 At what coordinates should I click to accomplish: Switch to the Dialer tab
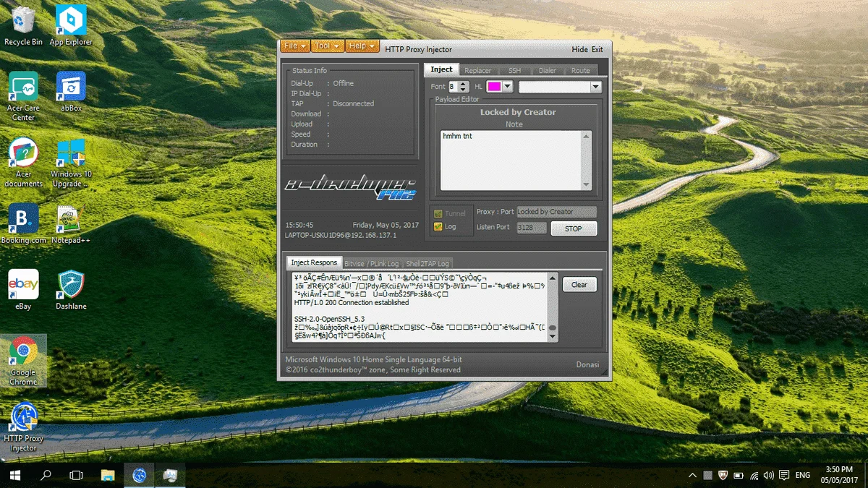548,70
